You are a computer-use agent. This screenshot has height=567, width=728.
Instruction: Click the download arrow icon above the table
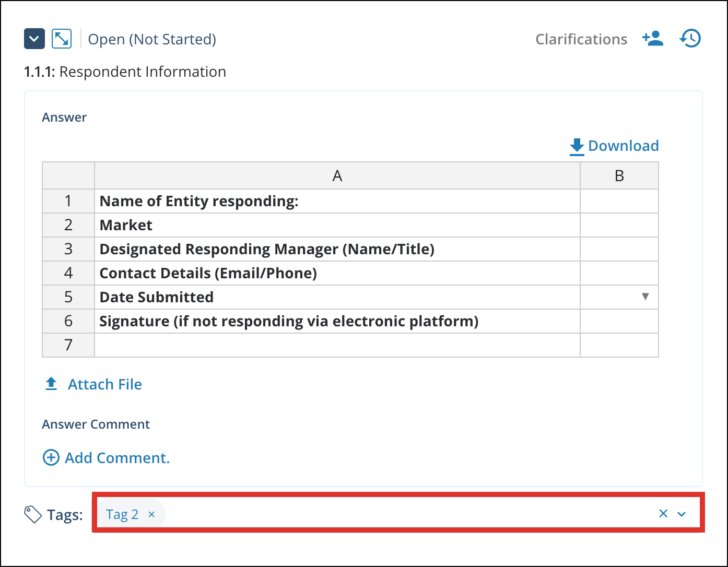pyautogui.click(x=576, y=146)
